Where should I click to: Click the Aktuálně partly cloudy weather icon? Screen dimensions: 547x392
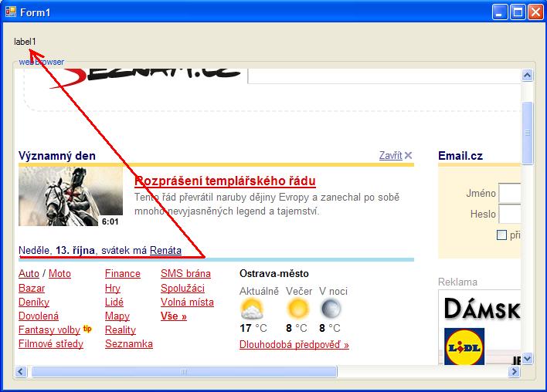click(252, 309)
